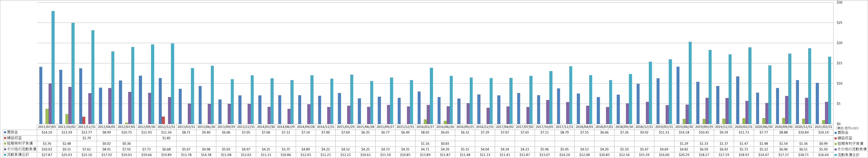
Task: Select the $6.06 cell under 2013/09/29
Action: tap(226, 132)
